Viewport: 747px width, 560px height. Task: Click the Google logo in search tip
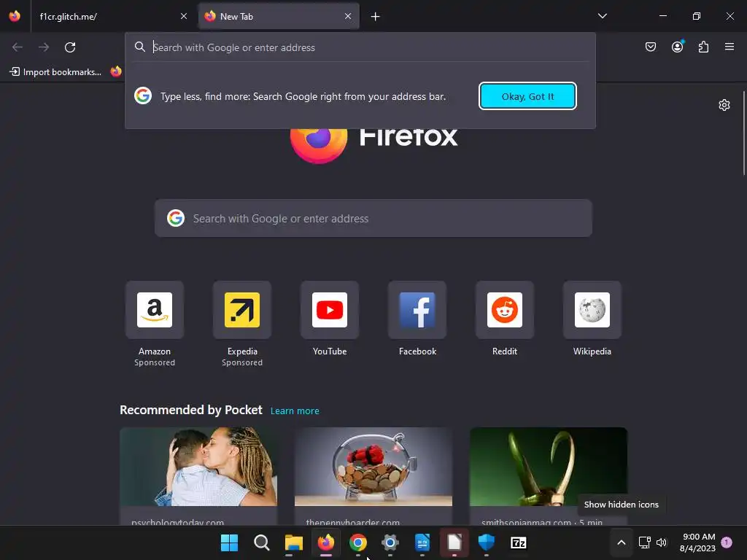[143, 96]
